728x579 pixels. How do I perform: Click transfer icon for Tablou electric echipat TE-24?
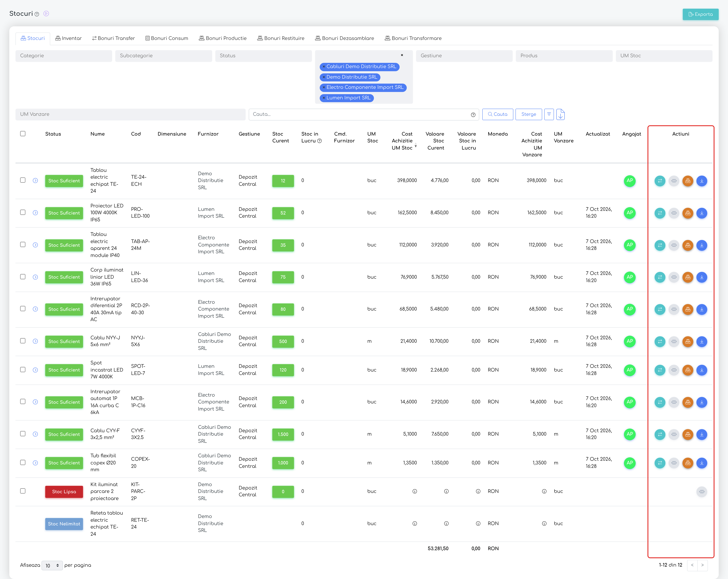pyautogui.click(x=660, y=181)
